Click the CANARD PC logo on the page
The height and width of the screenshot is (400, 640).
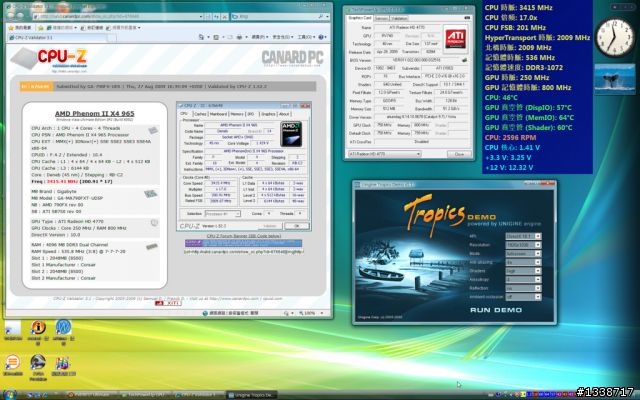pos(292,58)
